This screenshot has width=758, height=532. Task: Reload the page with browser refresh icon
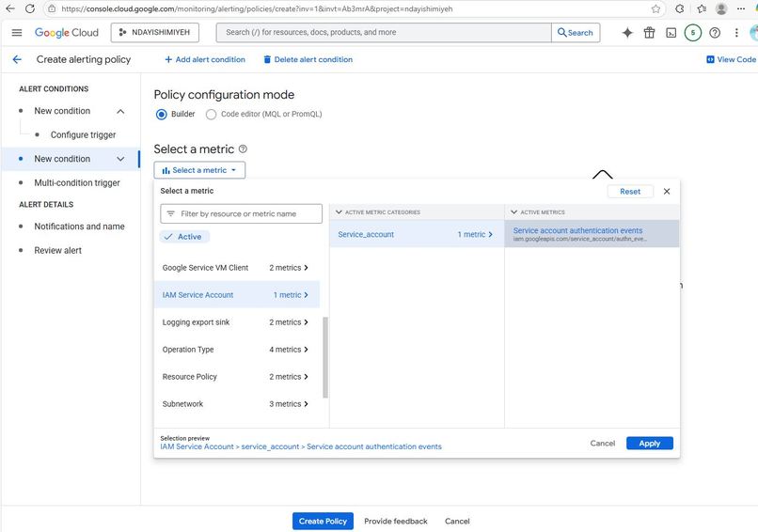[30, 8]
